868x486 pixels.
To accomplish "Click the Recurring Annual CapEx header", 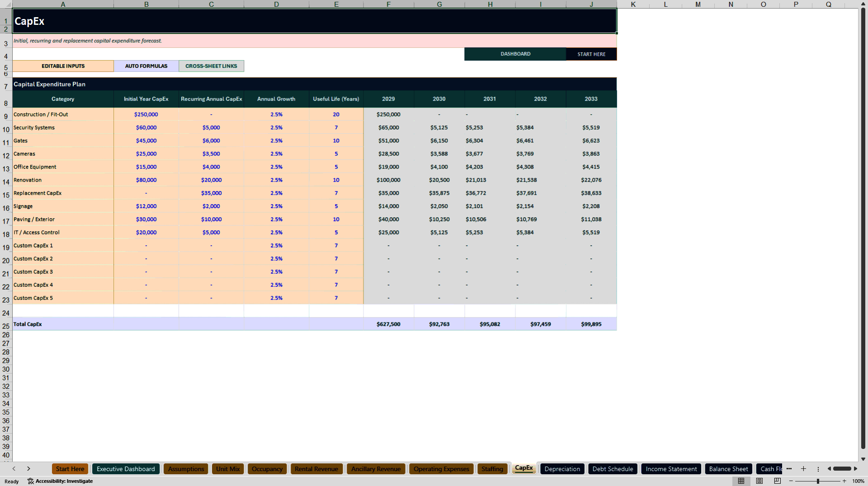I will [211, 99].
